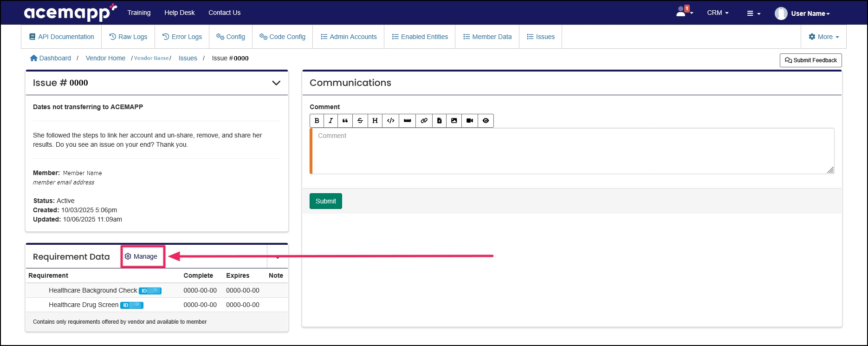Viewport: 868px width, 346px height.
Task: Open the Vendor Name breadcrumb link
Action: pyautogui.click(x=151, y=58)
